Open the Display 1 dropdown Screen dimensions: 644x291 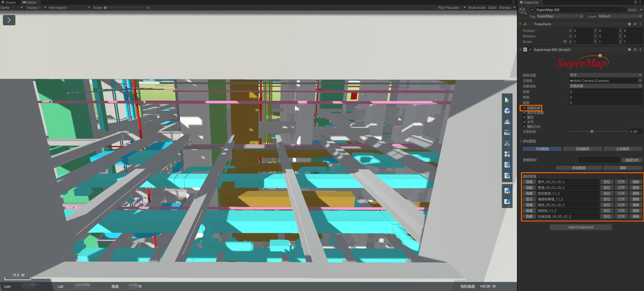pos(36,8)
